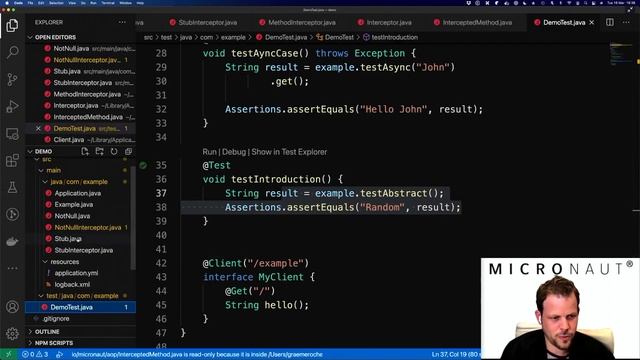Split the editor to the right
Image resolution: width=640 pixels, height=360 pixels.
(609, 22)
